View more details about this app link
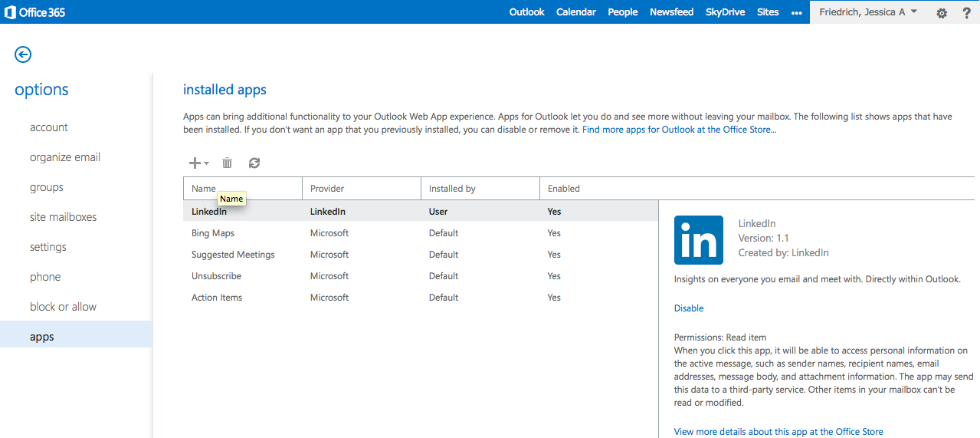 click(778, 432)
